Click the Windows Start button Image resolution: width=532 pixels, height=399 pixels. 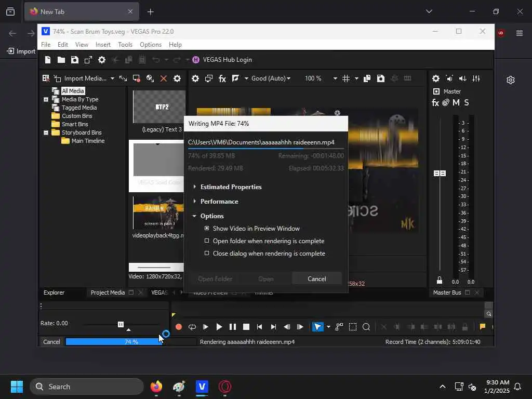coord(17,387)
